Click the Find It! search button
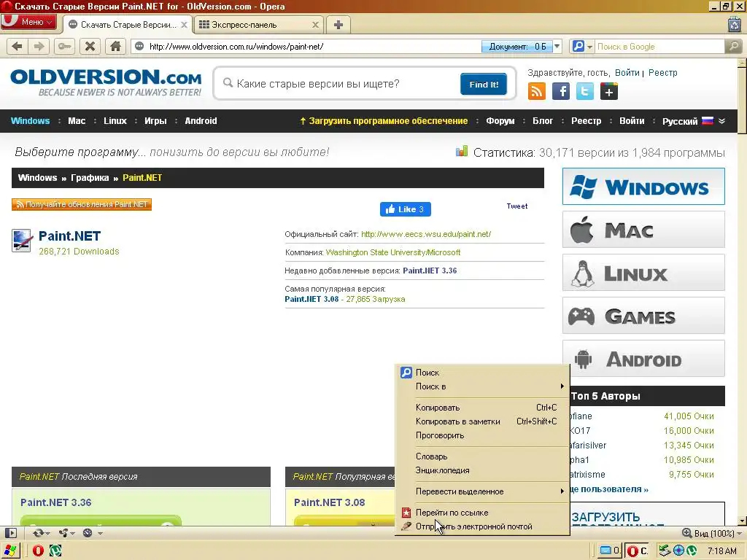The height and width of the screenshot is (560, 747). tap(484, 85)
